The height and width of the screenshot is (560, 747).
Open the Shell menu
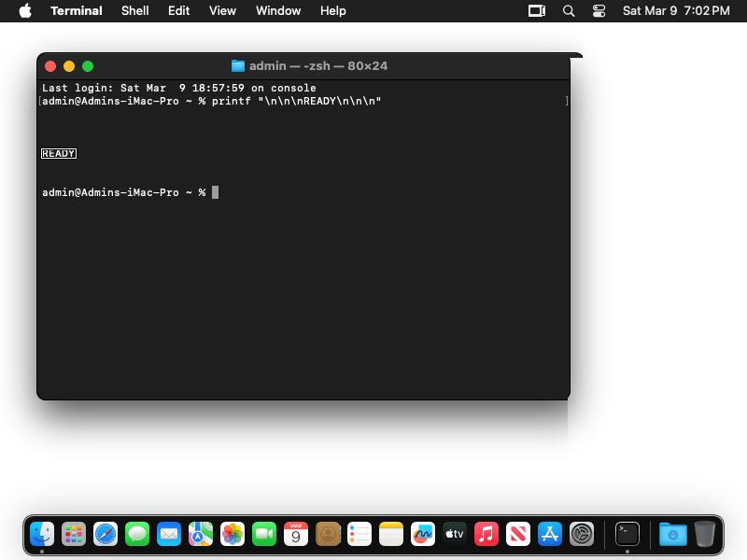[135, 11]
